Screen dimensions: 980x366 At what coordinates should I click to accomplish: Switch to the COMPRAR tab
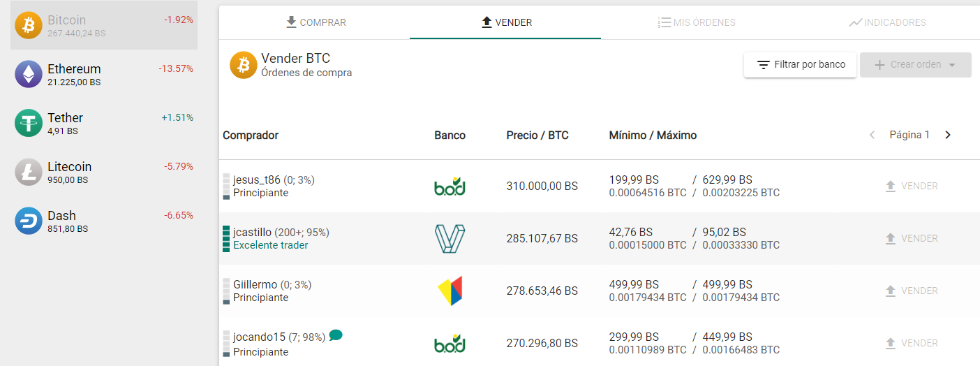tap(315, 22)
